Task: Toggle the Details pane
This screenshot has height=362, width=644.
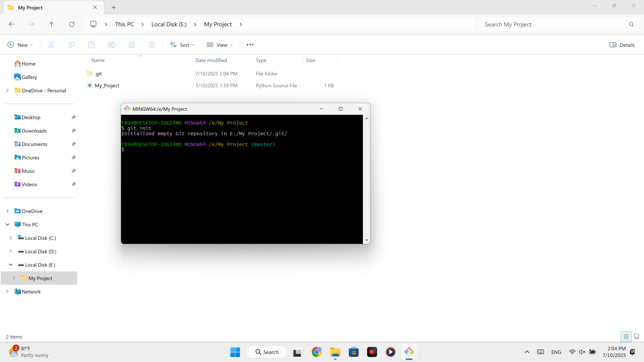Action: [x=622, y=45]
